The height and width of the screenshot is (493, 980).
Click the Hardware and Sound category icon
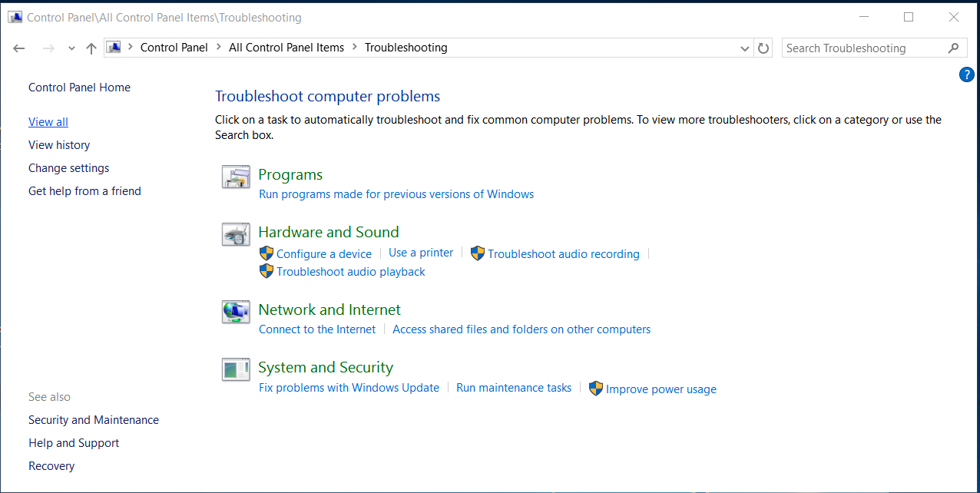(x=236, y=234)
